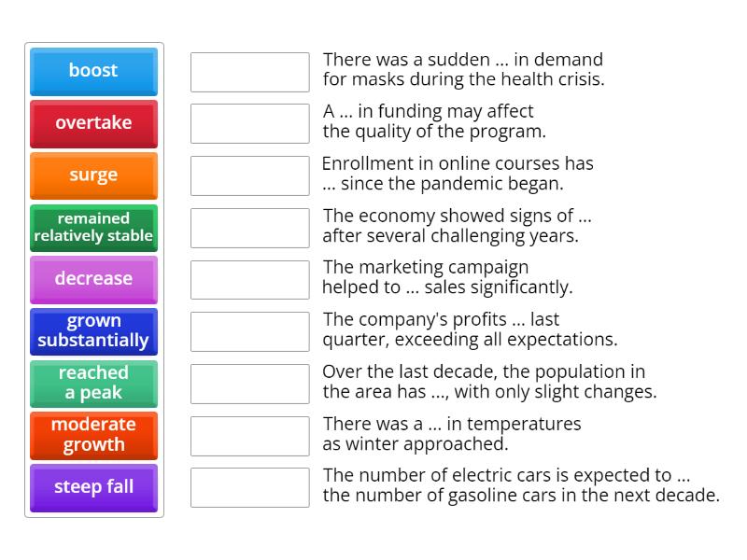Click the "surge" word tile

coord(93,175)
